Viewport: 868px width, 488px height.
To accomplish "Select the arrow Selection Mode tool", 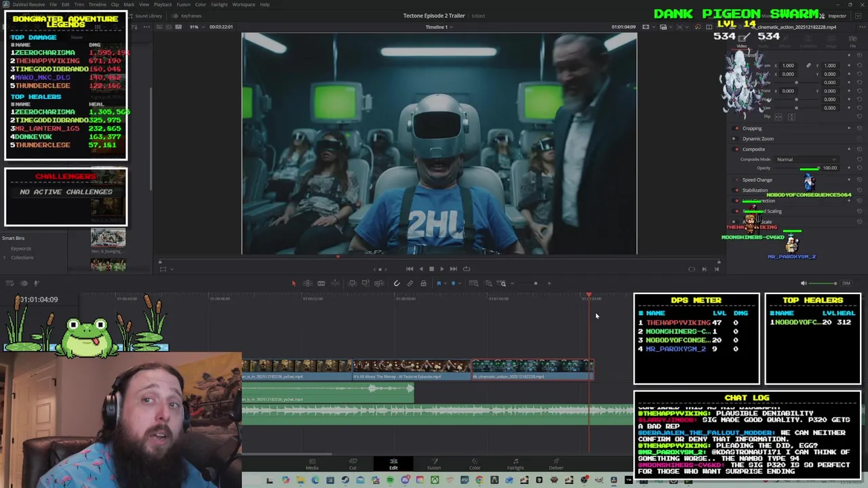I will click(294, 283).
